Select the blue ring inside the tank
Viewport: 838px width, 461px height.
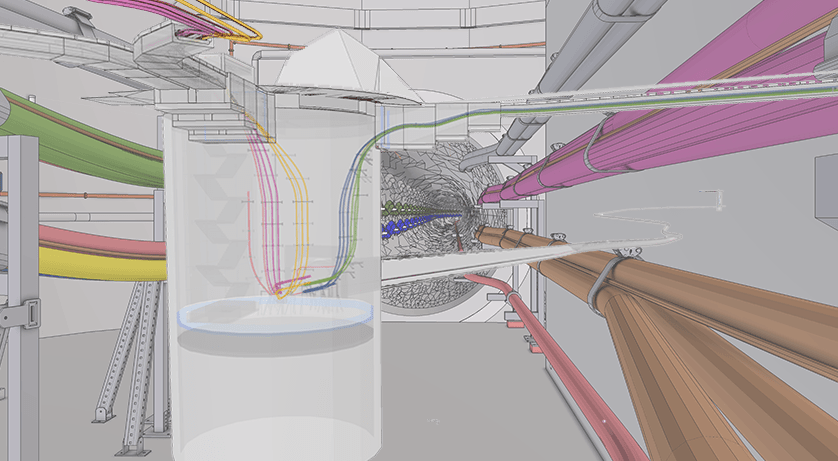(x=275, y=315)
